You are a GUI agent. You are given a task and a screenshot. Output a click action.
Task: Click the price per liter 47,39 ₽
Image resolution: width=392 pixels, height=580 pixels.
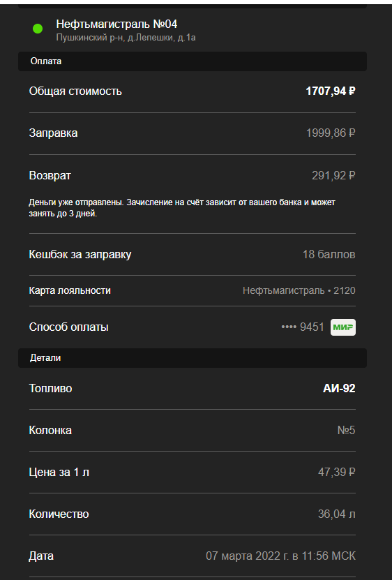pos(336,472)
